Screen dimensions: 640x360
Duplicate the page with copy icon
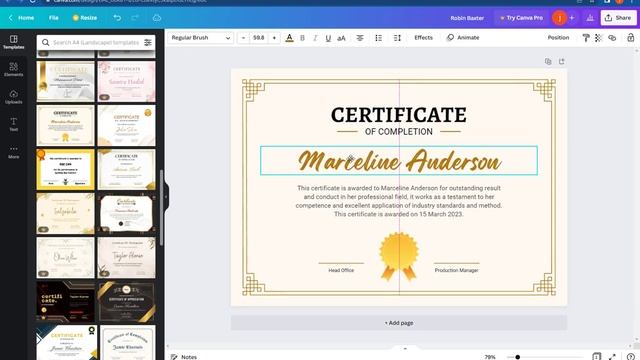pos(548,62)
